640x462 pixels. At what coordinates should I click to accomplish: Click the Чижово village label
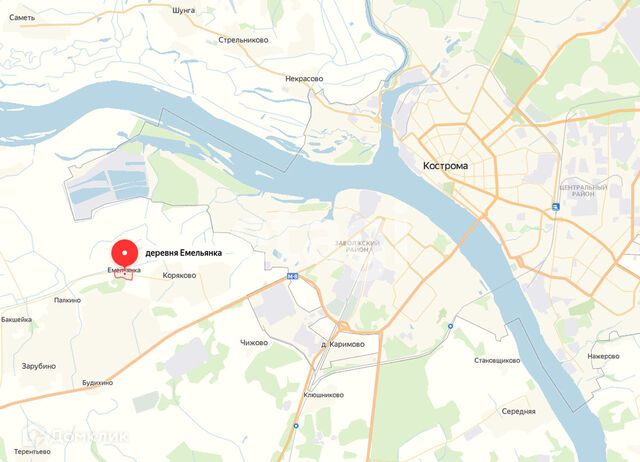[254, 343]
